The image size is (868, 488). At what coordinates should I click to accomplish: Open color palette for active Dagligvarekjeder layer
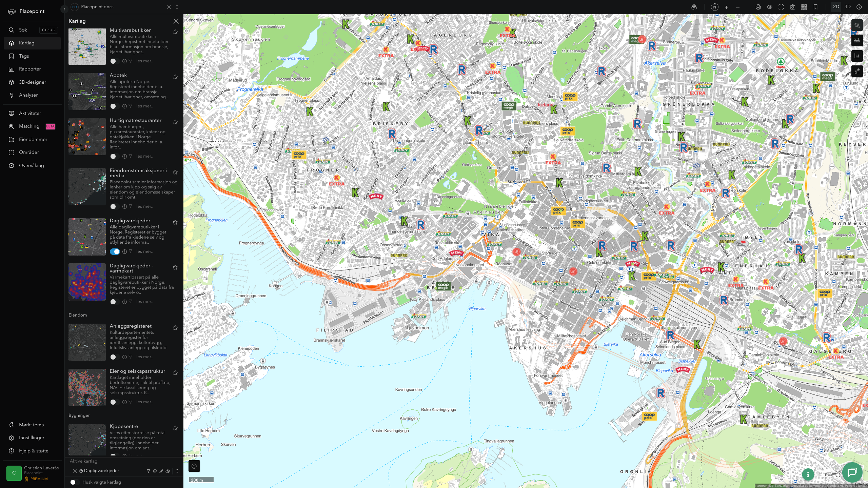(x=155, y=471)
